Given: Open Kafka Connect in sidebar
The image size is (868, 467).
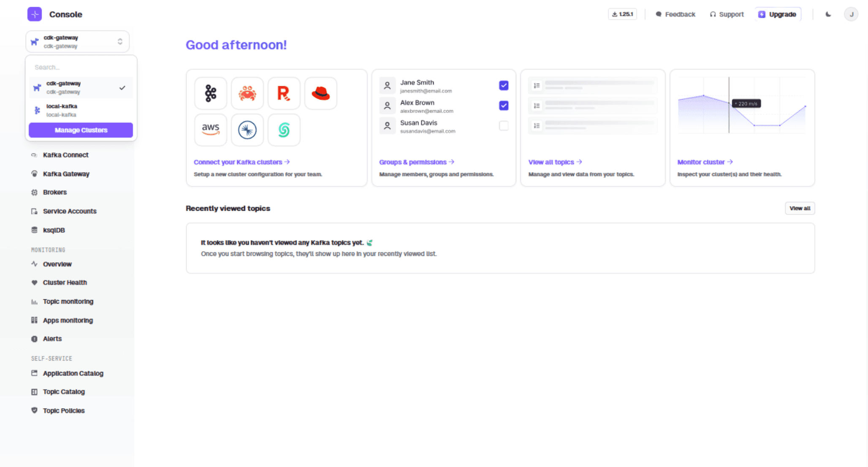Looking at the screenshot, I should coord(65,155).
